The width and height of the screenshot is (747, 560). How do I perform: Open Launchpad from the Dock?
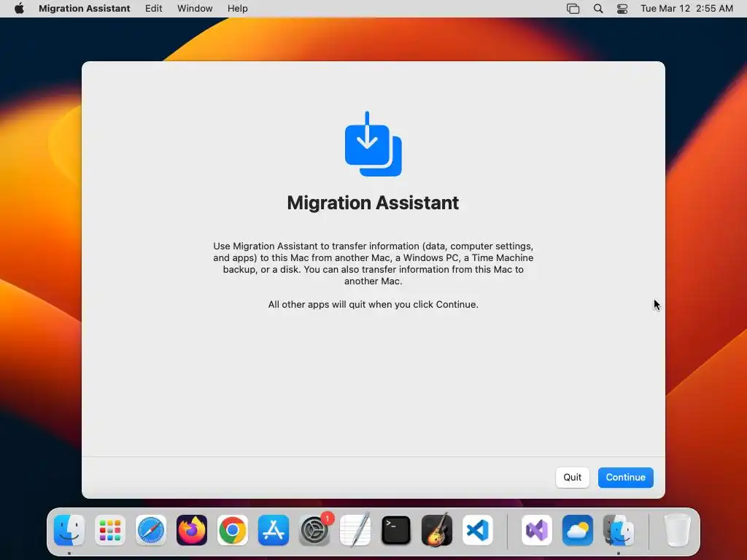pyautogui.click(x=110, y=530)
